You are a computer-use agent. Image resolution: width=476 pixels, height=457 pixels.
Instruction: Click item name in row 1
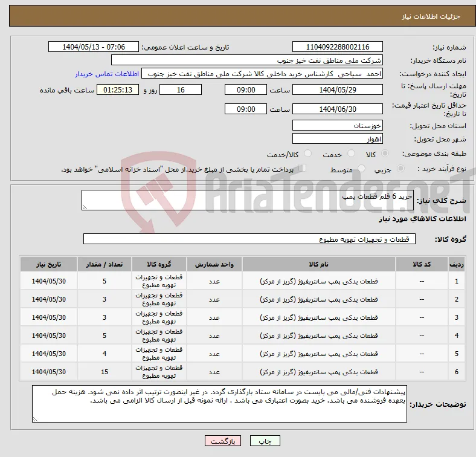coord(319,281)
